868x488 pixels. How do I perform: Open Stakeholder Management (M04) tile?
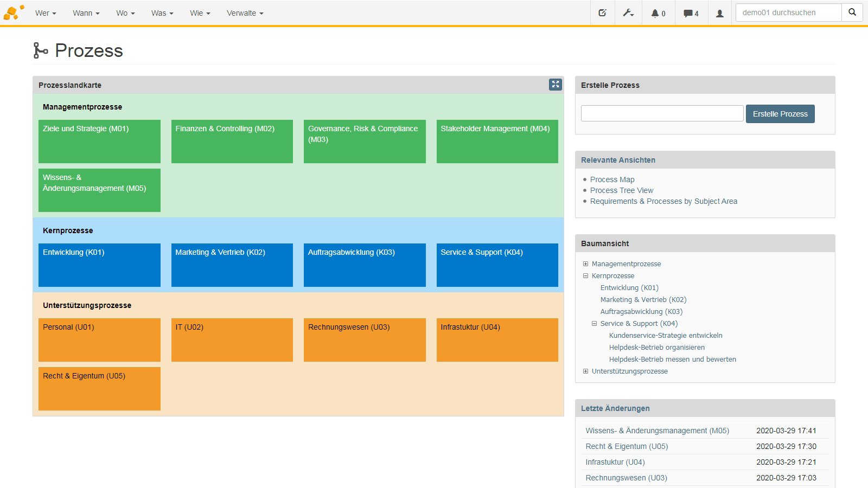[x=497, y=142]
